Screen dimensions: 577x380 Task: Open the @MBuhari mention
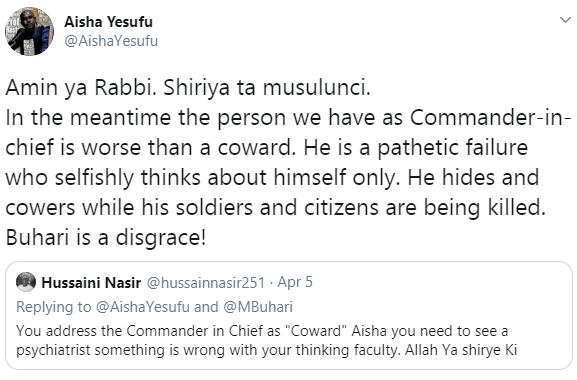click(x=258, y=307)
